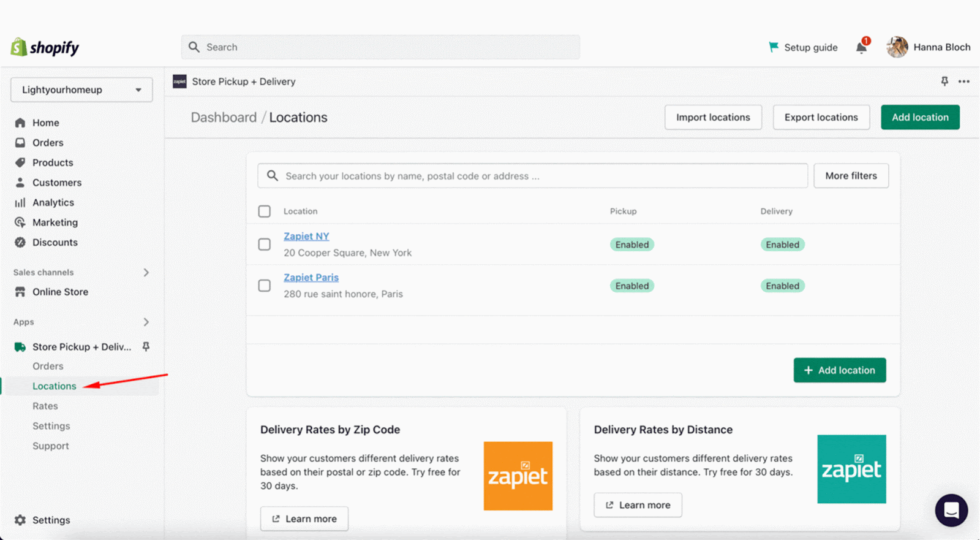Viewport: 980px width, 540px height.
Task: Open Rates in the app submenu
Action: (x=45, y=406)
